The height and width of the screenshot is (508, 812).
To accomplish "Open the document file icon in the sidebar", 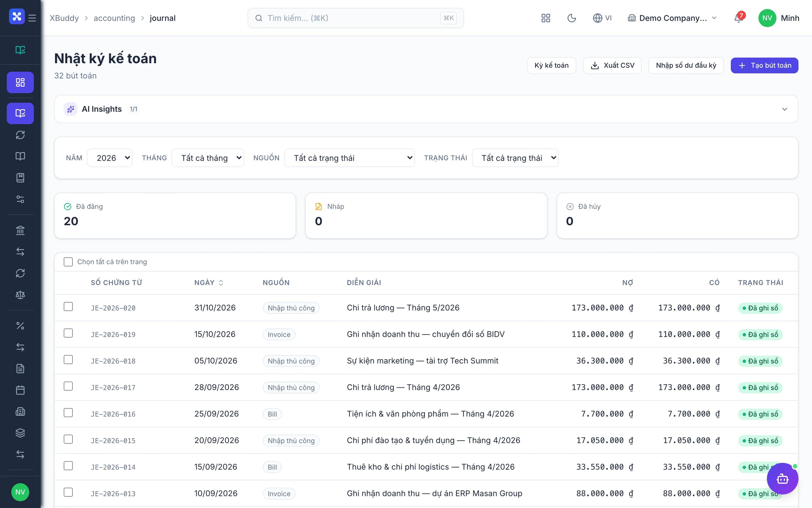I will click(x=20, y=369).
